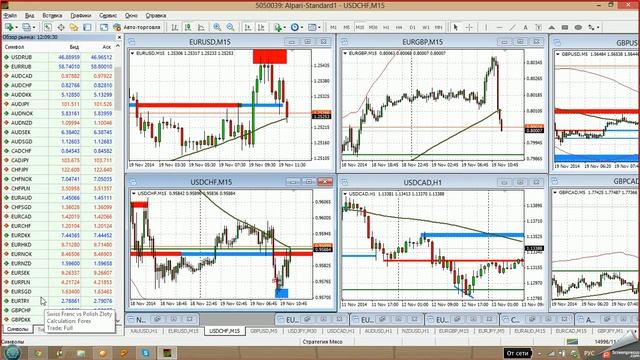This screenshot has width=640, height=360.
Task: Select the triangle shape drawing tool
Action: coord(551,27)
